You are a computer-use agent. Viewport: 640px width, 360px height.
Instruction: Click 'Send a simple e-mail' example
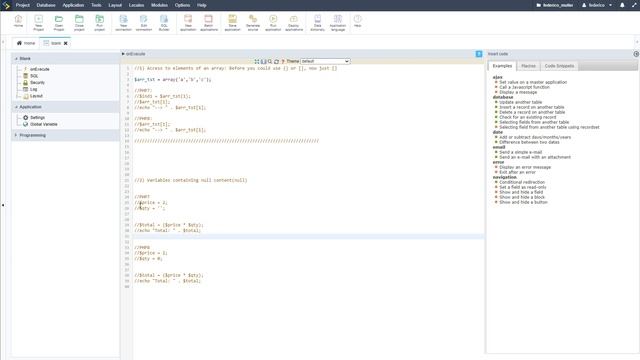point(520,152)
